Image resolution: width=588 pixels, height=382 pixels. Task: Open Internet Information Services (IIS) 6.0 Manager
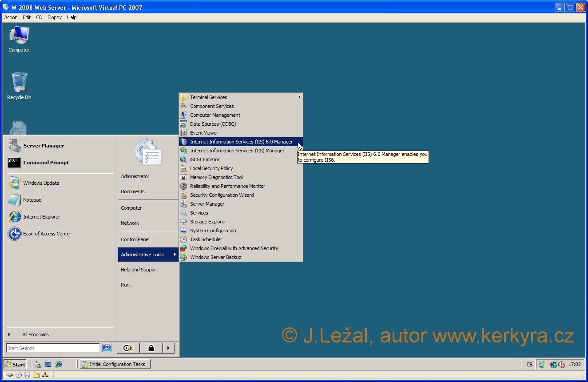[241, 142]
